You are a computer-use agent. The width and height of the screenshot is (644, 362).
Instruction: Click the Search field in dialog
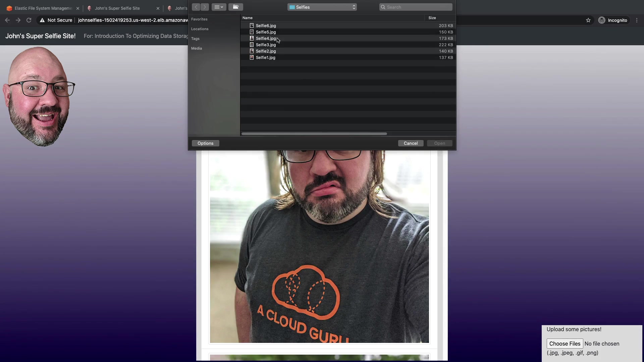[x=416, y=7]
